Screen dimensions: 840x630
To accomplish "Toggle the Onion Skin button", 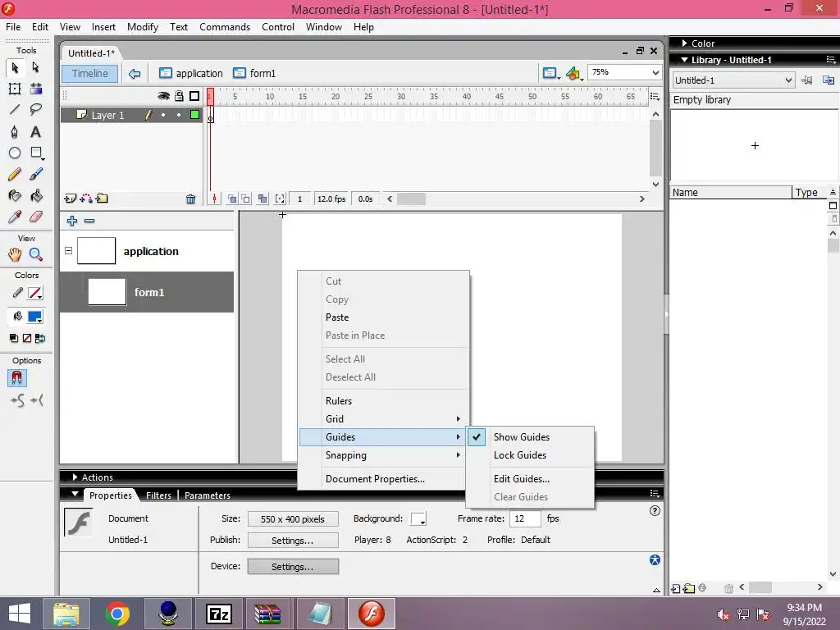I will [x=232, y=199].
